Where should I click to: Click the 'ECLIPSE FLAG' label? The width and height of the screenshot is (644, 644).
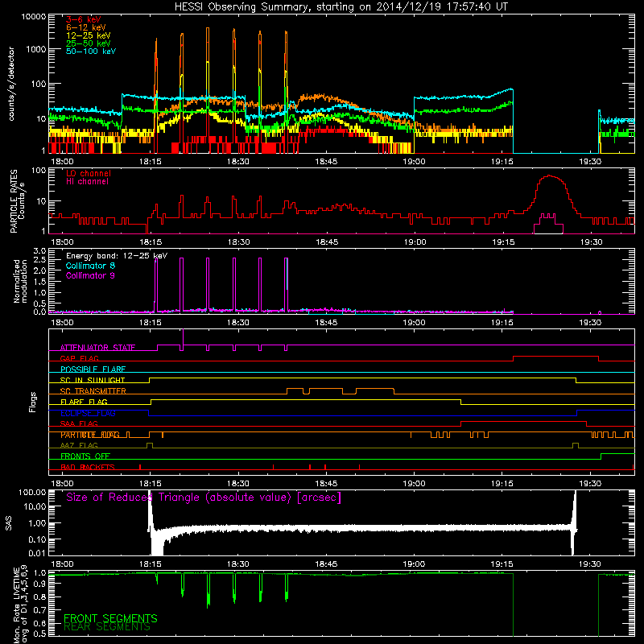(88, 413)
